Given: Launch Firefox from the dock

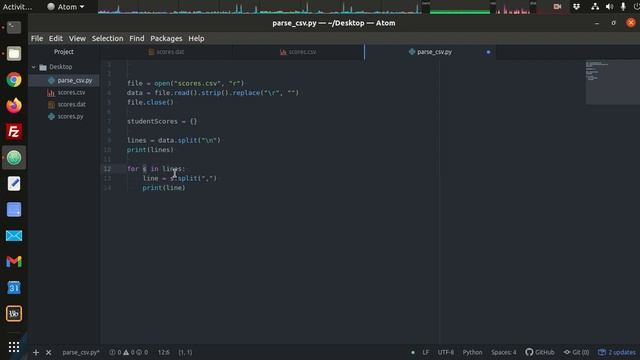Looking at the screenshot, I should pos(14,106).
